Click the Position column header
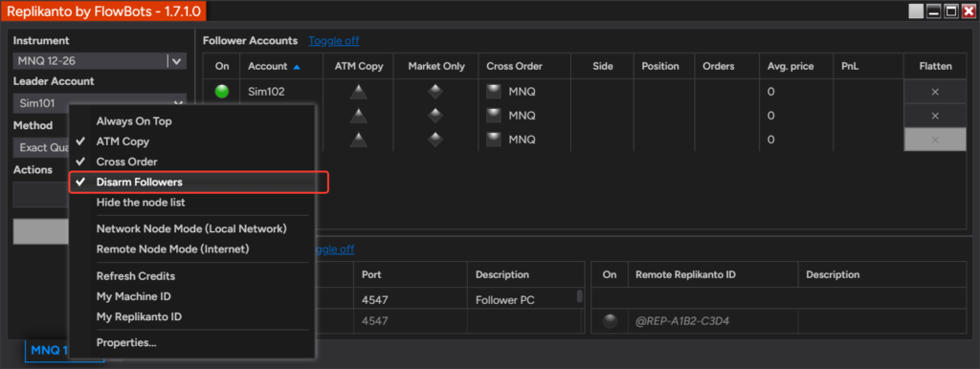Viewport: 980px width, 369px height. point(664,66)
